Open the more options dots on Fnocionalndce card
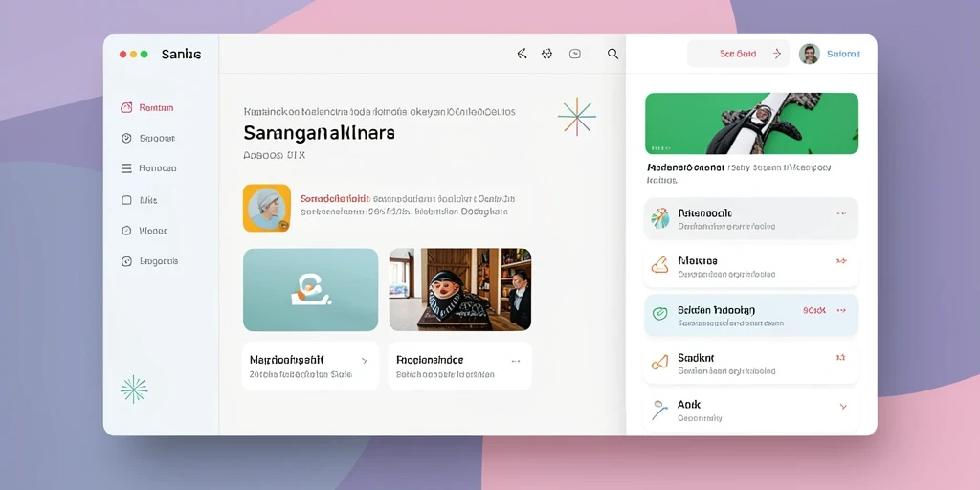 point(516,361)
